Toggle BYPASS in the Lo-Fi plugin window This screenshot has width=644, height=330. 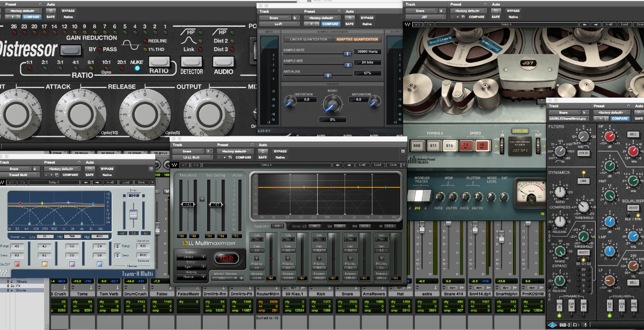pos(367,18)
